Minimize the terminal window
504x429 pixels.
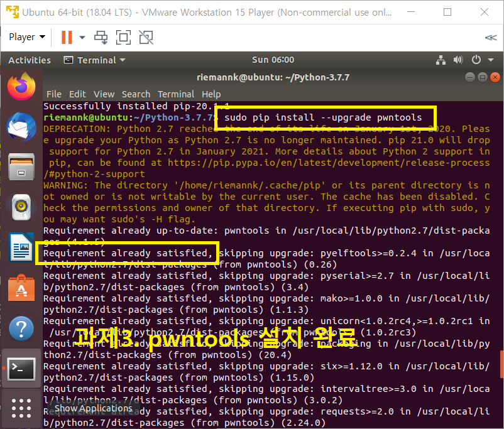pyautogui.click(x=469, y=77)
